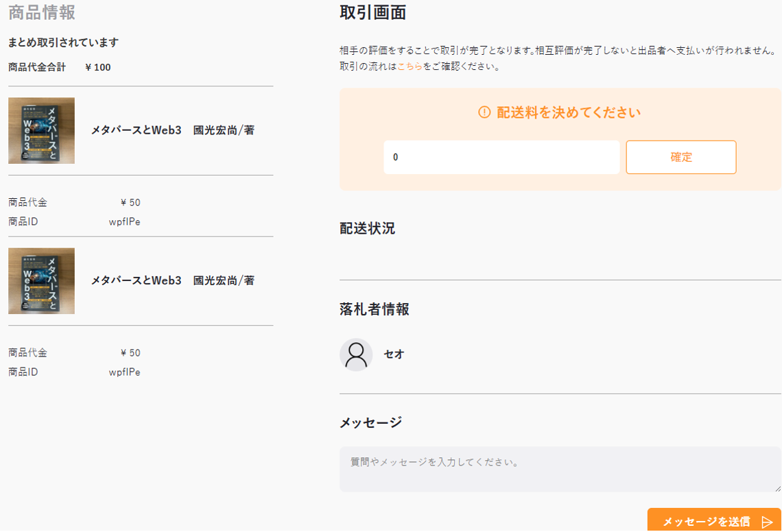This screenshot has height=532, width=782.
Task: Click the 配送状況 section heading
Action: point(367,228)
